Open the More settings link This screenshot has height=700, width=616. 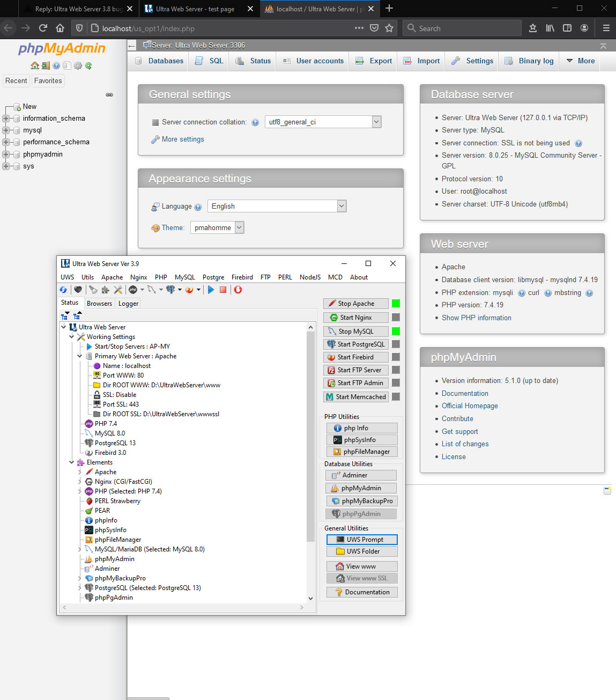[x=183, y=139]
